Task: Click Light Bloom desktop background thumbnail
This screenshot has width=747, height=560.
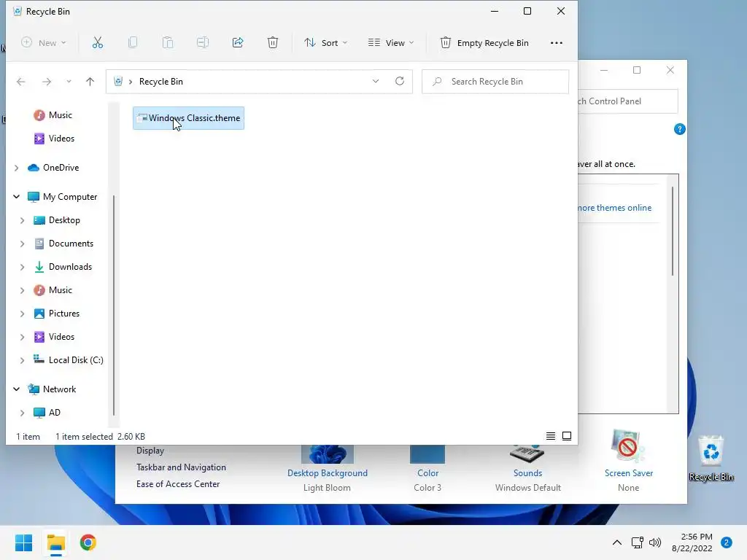Action: click(x=328, y=454)
